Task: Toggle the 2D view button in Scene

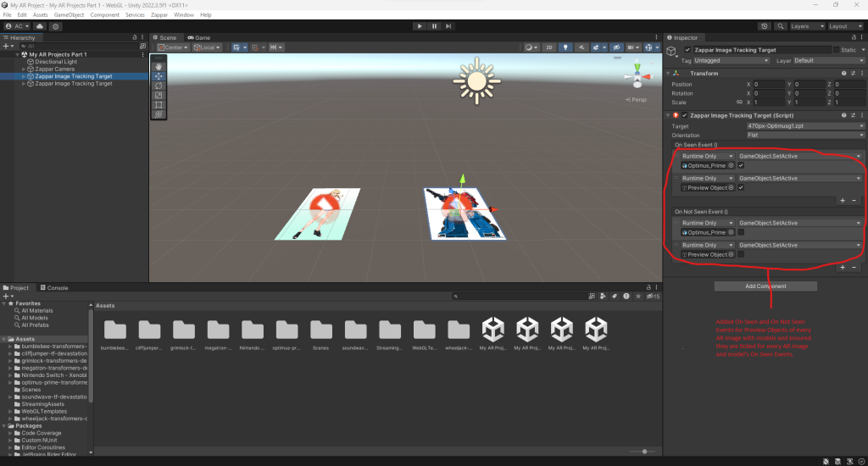Action: tap(548, 47)
